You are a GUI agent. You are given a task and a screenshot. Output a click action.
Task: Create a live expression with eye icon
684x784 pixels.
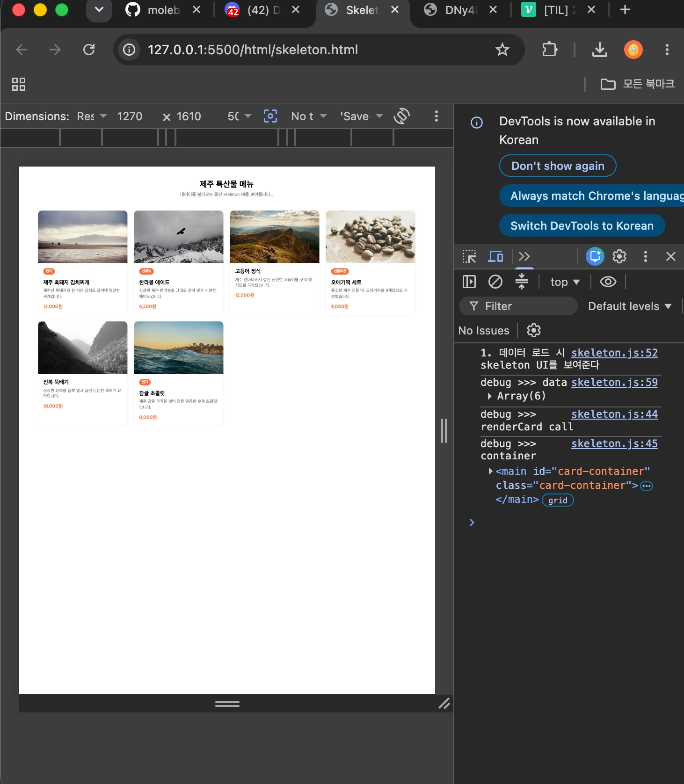[x=608, y=282]
